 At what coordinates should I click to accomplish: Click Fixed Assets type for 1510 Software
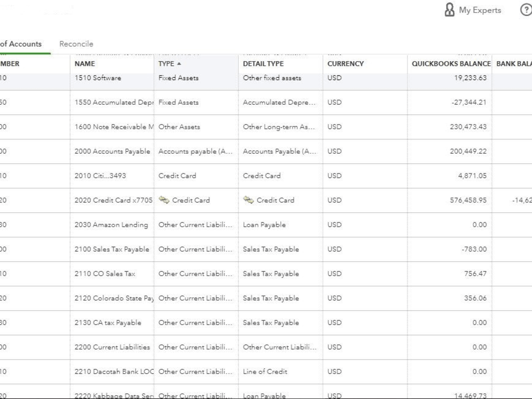(x=178, y=78)
